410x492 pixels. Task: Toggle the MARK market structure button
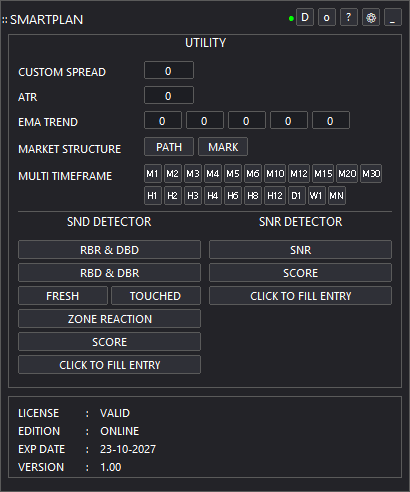pyautogui.click(x=223, y=147)
